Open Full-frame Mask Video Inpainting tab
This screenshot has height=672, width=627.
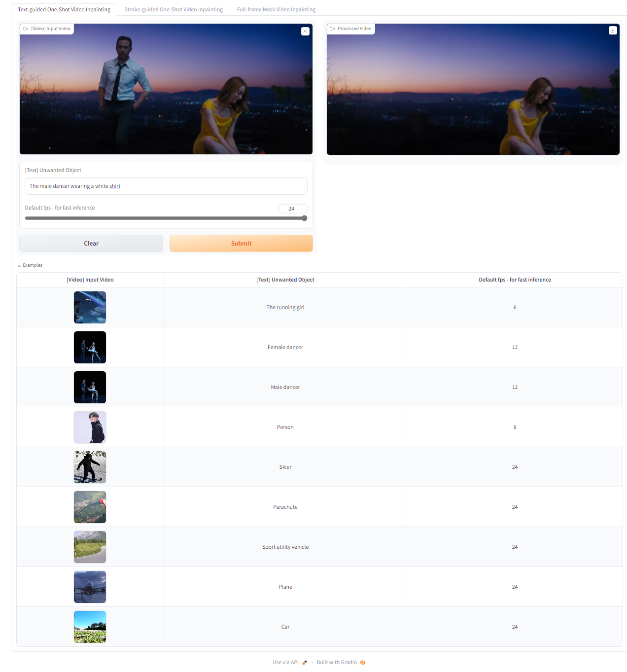point(276,9)
